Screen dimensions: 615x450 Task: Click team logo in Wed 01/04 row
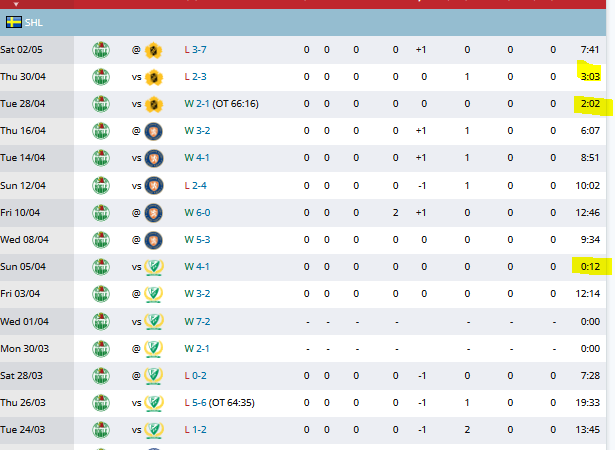point(101,322)
